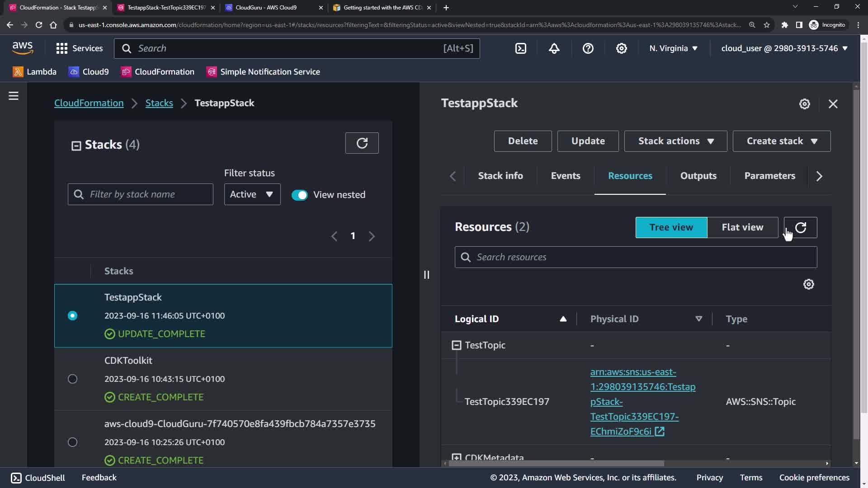Select the CDKToolkit stack radio button

click(x=72, y=379)
